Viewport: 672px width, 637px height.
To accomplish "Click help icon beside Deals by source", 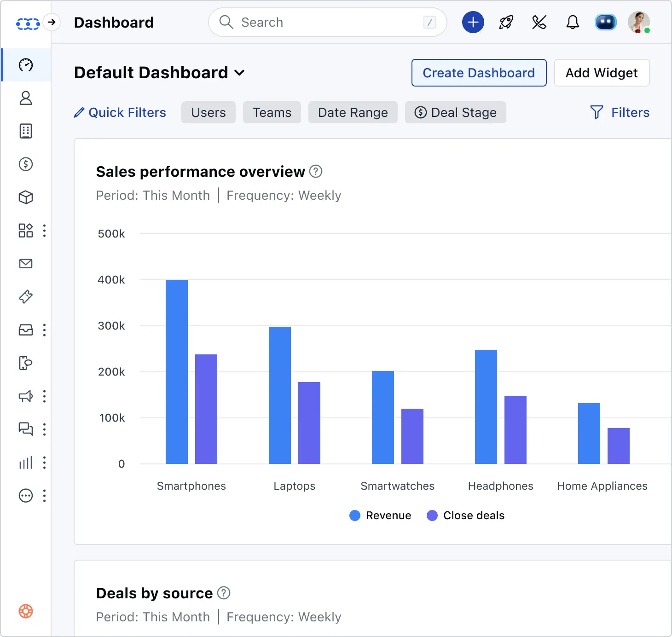I will (224, 593).
